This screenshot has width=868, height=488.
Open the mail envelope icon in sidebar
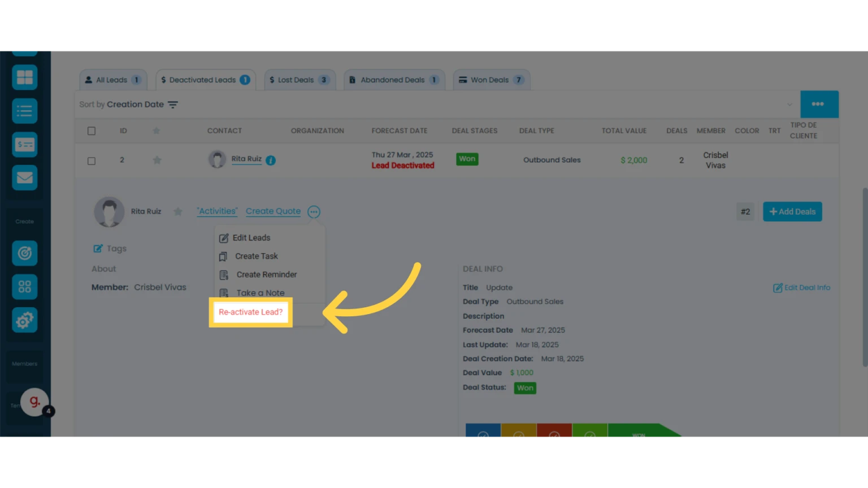(24, 178)
